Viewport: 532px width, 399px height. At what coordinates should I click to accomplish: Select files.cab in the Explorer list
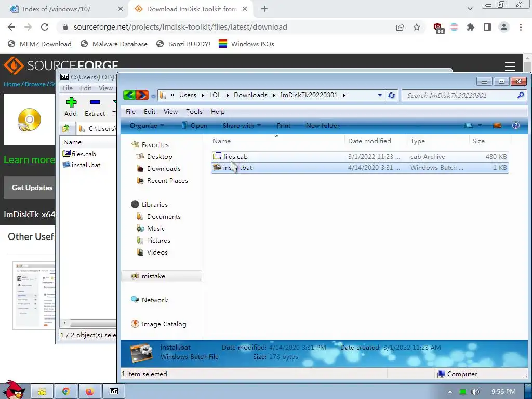(360, 157)
